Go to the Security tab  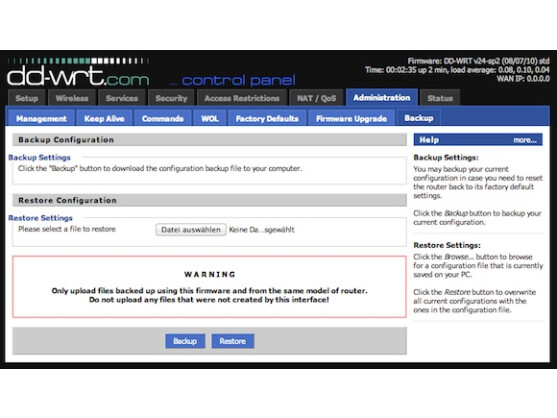171,98
